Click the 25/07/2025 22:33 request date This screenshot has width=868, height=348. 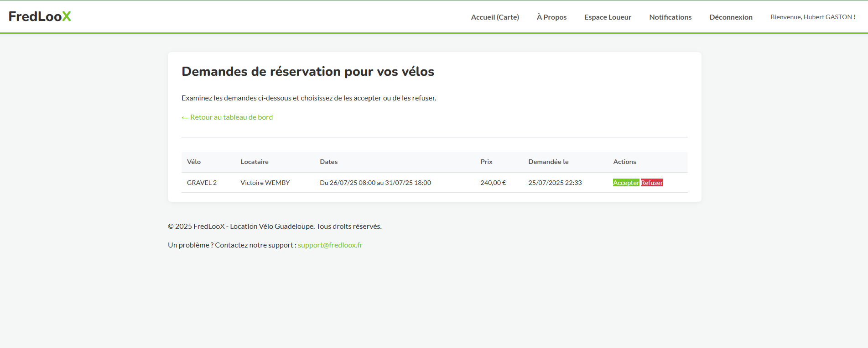pos(555,183)
